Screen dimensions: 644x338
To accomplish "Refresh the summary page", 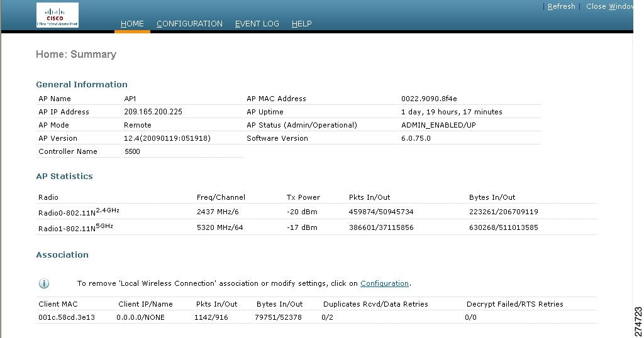I will coord(561,6).
